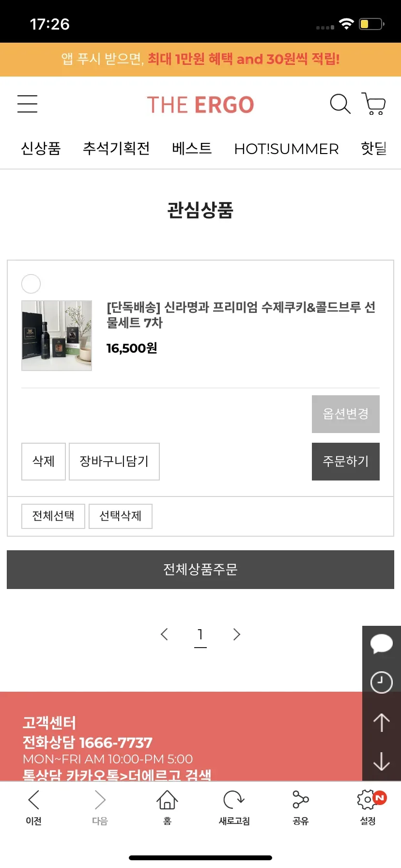
Task: Open recently viewed clock icon
Action: (382, 682)
